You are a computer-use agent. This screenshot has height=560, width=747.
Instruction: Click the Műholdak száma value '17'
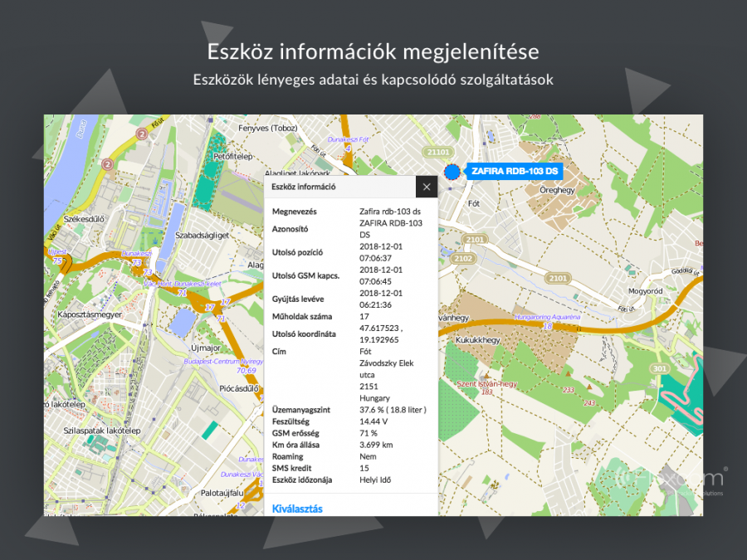point(364,317)
